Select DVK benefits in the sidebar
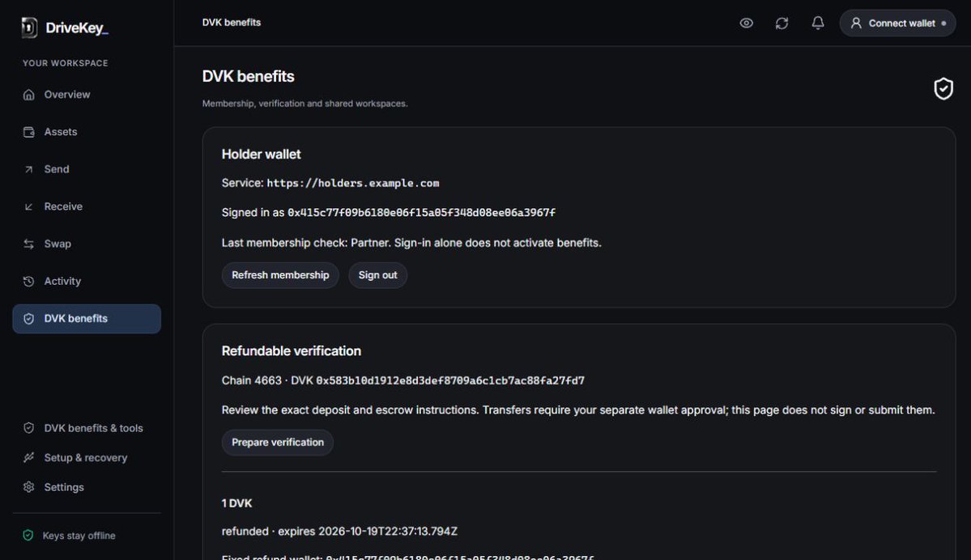 click(87, 319)
